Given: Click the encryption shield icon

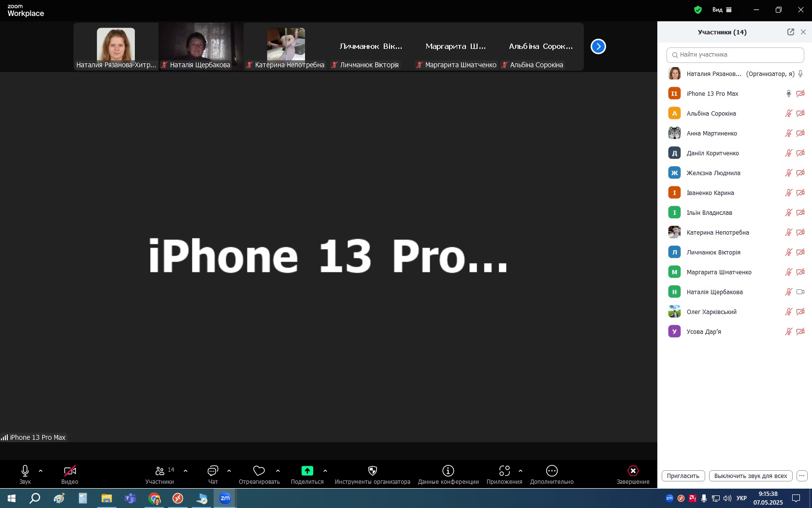Looking at the screenshot, I should coord(697,10).
